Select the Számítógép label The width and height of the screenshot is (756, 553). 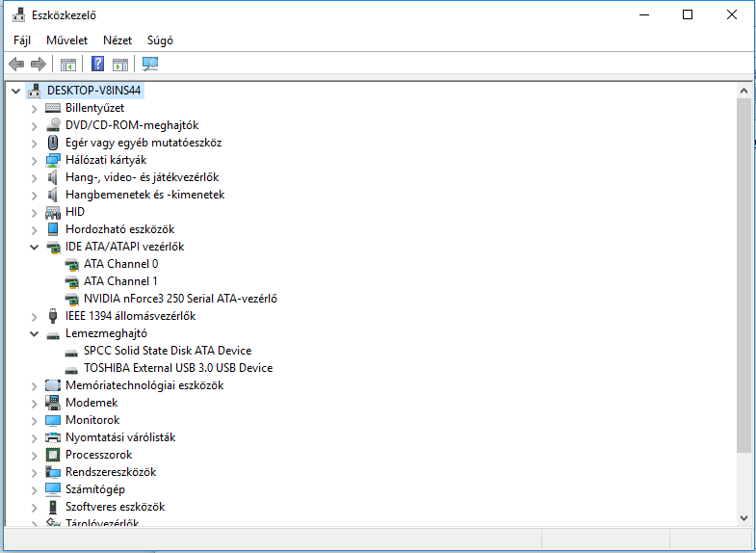(95, 489)
